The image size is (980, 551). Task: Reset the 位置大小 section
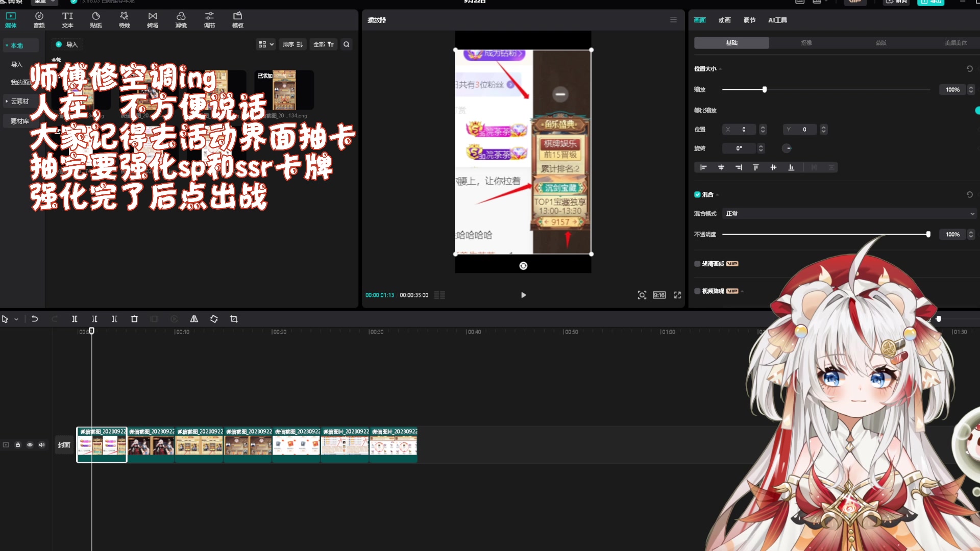click(969, 68)
